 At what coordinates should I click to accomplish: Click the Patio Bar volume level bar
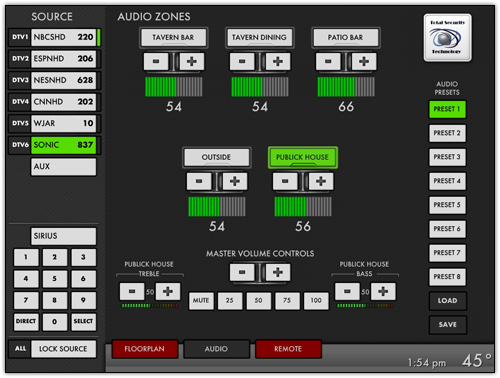tap(346, 87)
